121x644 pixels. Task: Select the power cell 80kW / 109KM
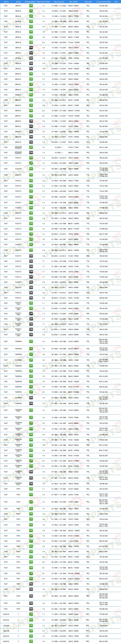click(73, 562)
